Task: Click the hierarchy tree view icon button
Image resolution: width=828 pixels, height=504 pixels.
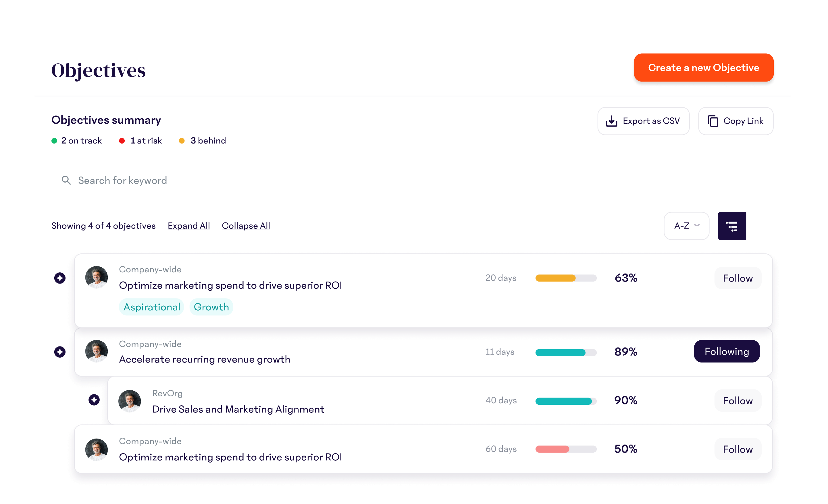Action: click(731, 226)
